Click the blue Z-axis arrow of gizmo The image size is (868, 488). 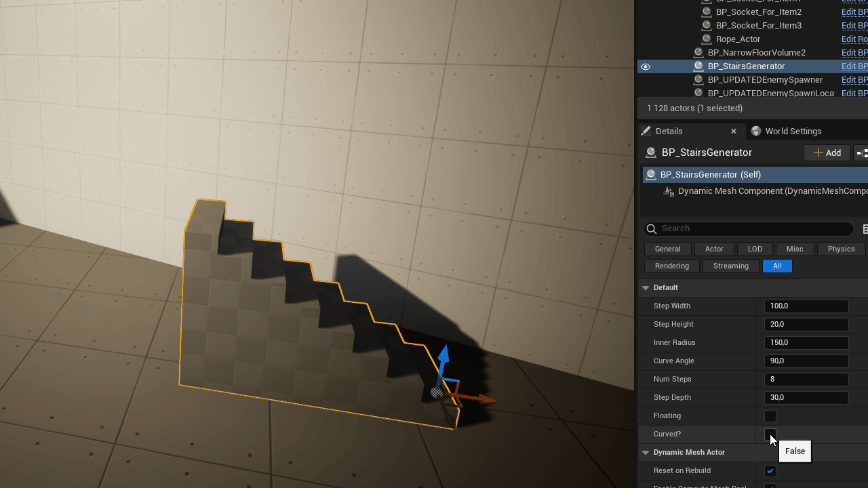443,359
